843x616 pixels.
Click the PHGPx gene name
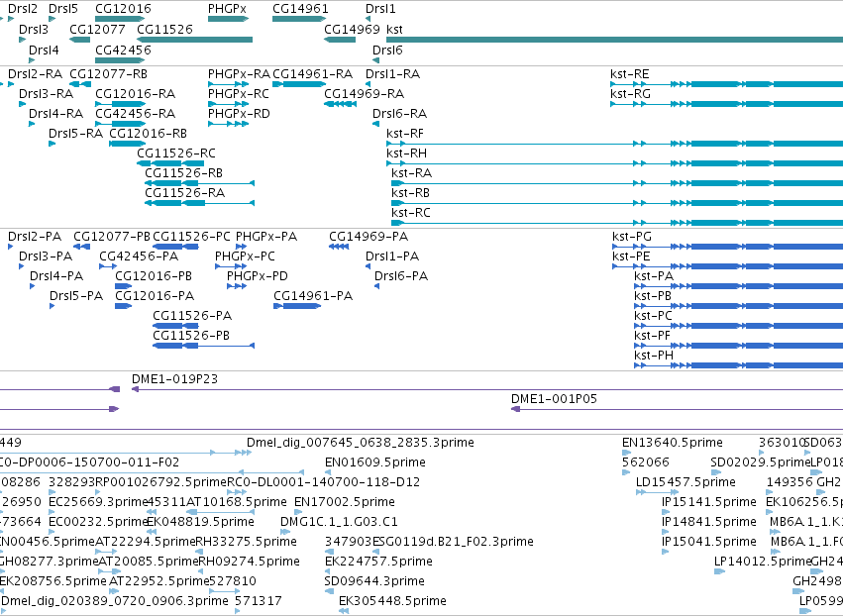(227, 9)
